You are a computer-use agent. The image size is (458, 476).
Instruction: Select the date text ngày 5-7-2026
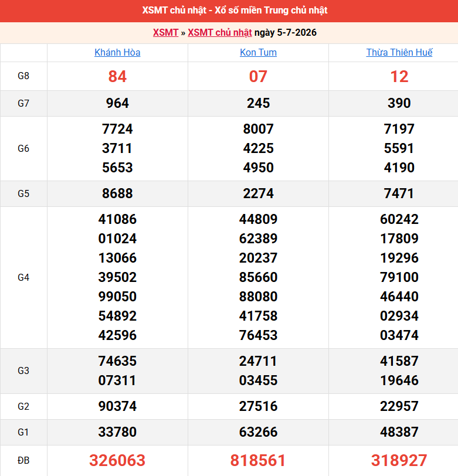point(286,32)
